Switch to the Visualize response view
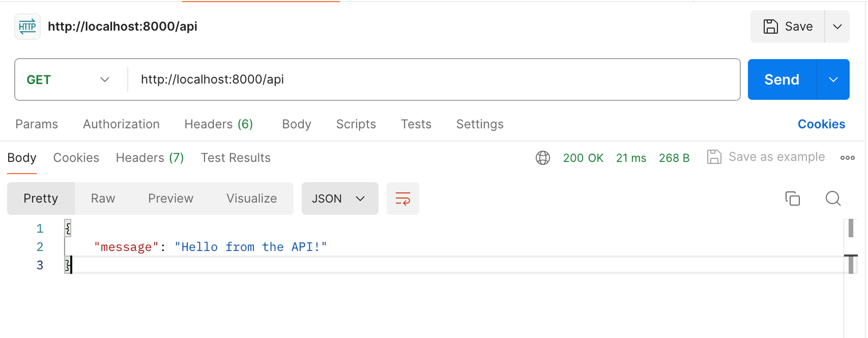The image size is (868, 338). point(251,199)
